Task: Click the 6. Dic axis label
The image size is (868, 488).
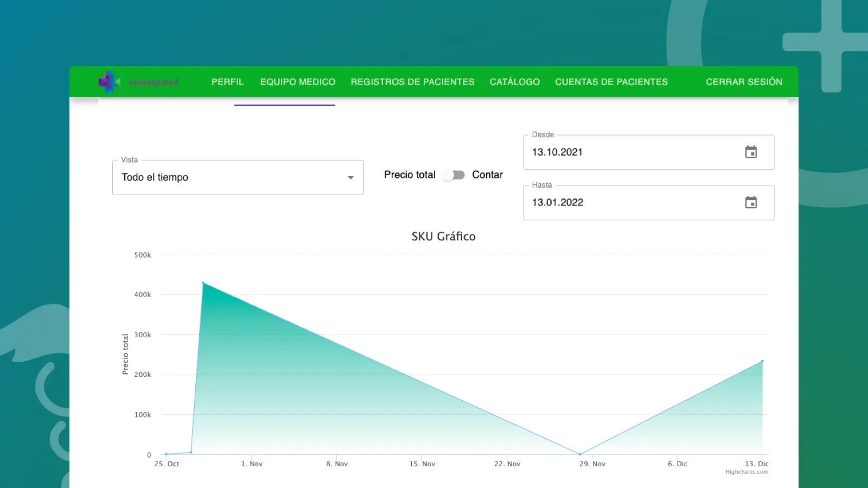Action: 678,464
